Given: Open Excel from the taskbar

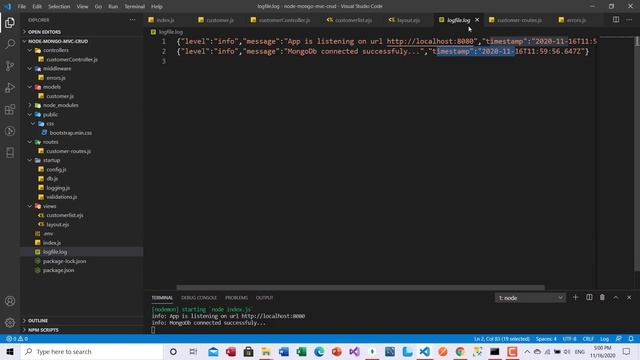Looking at the screenshot, I should (302, 351).
